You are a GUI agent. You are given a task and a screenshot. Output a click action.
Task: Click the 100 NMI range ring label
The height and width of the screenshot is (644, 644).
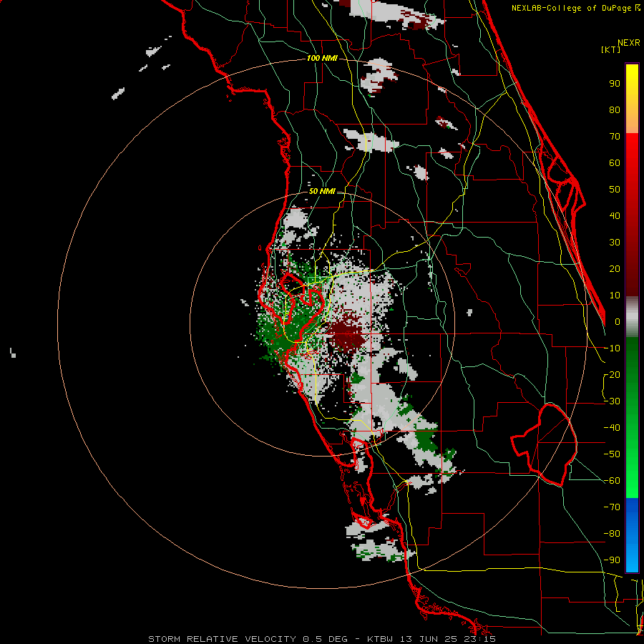coord(322,59)
